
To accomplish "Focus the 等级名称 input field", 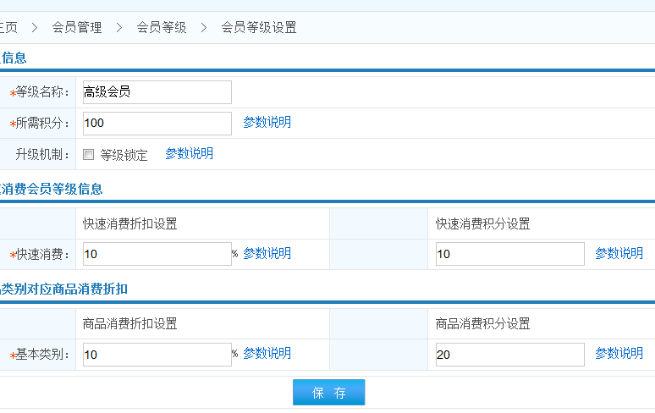I will [156, 92].
